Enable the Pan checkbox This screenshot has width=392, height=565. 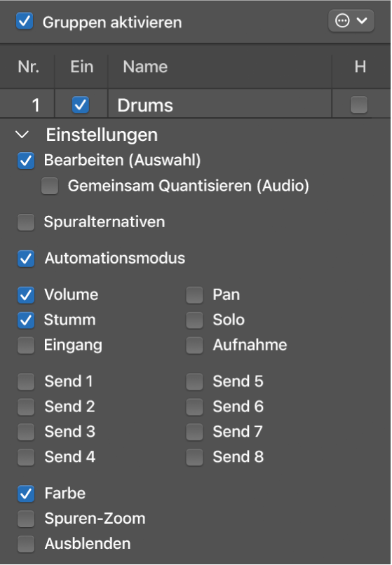click(x=194, y=295)
